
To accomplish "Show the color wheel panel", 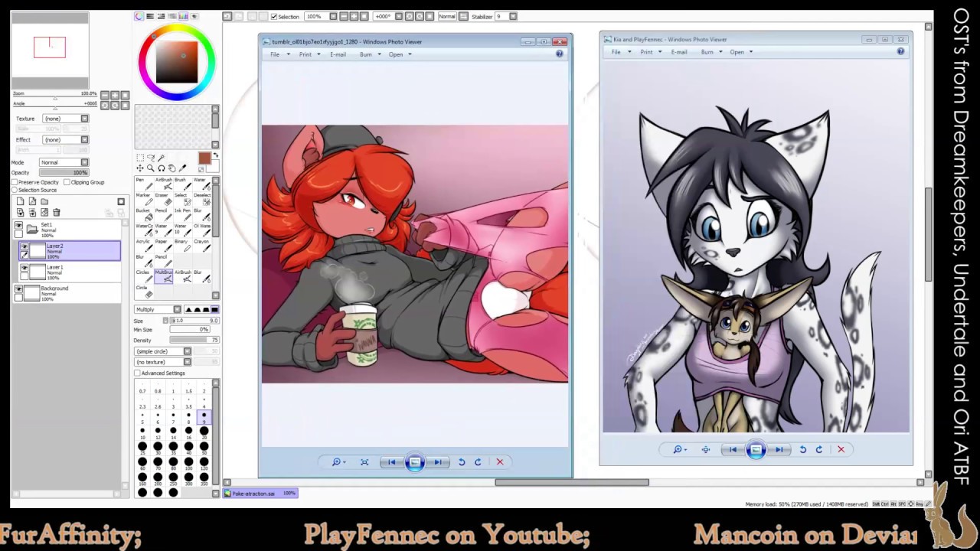I will (x=139, y=16).
